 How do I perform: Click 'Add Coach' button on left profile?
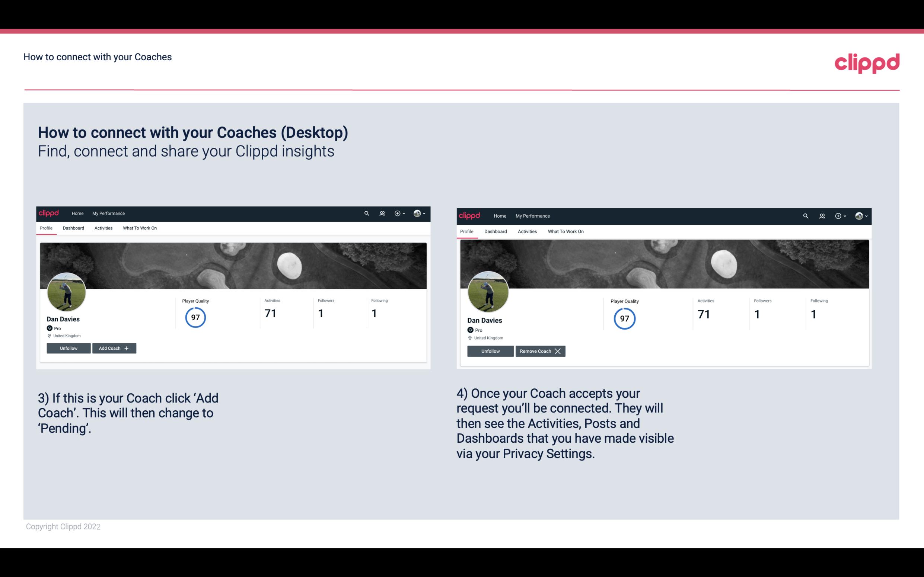113,348
